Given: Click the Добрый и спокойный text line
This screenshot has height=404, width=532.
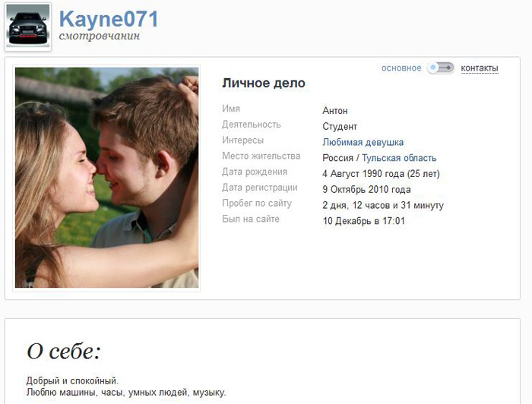Looking at the screenshot, I should point(73,380).
